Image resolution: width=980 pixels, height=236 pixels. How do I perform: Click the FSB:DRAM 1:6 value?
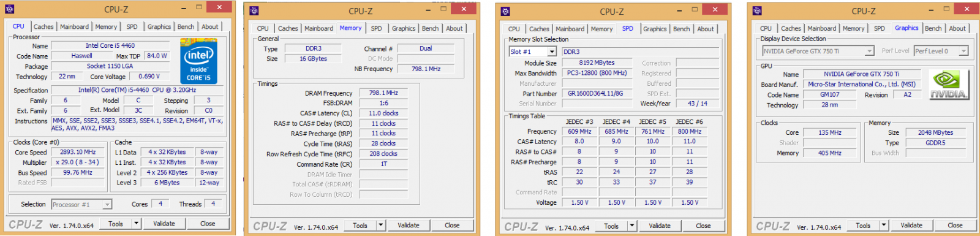point(383,104)
